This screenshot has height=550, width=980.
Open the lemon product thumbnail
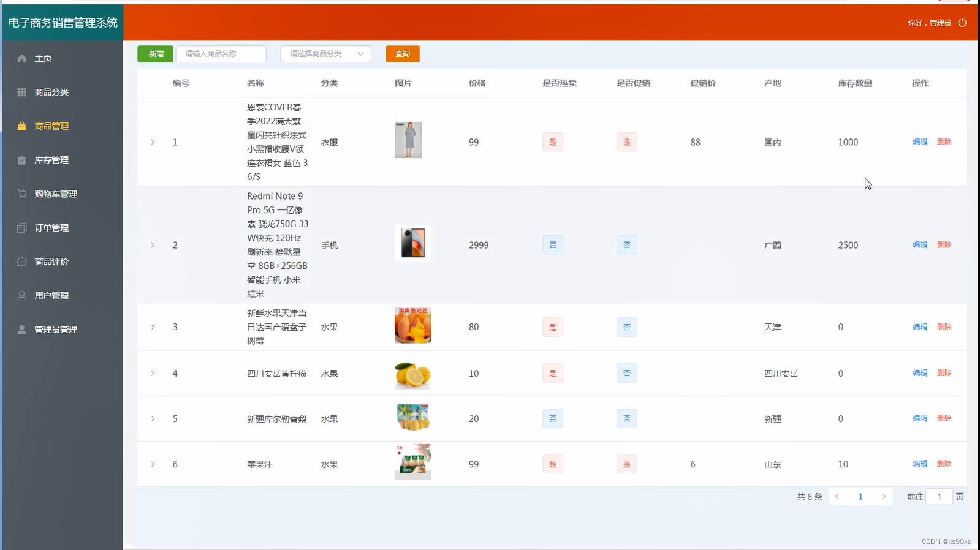point(413,374)
